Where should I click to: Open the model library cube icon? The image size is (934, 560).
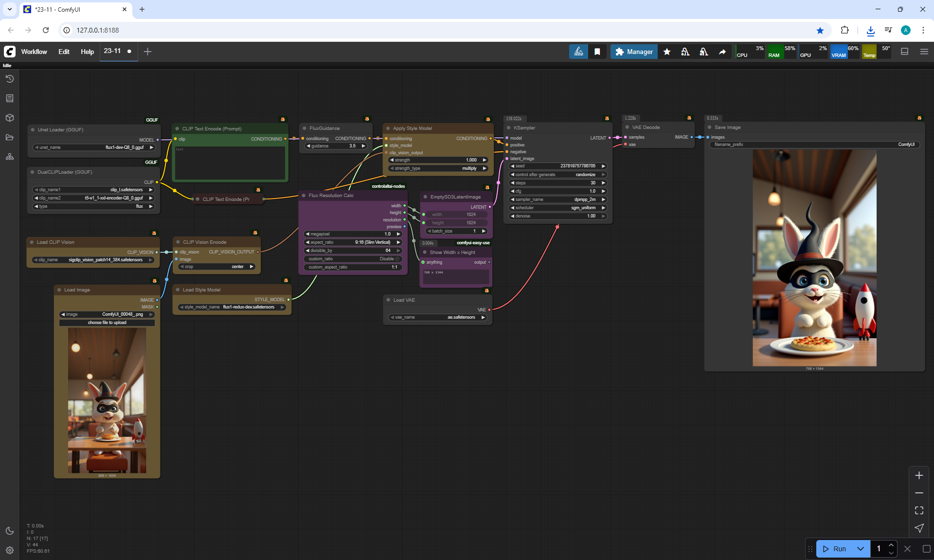[10, 118]
